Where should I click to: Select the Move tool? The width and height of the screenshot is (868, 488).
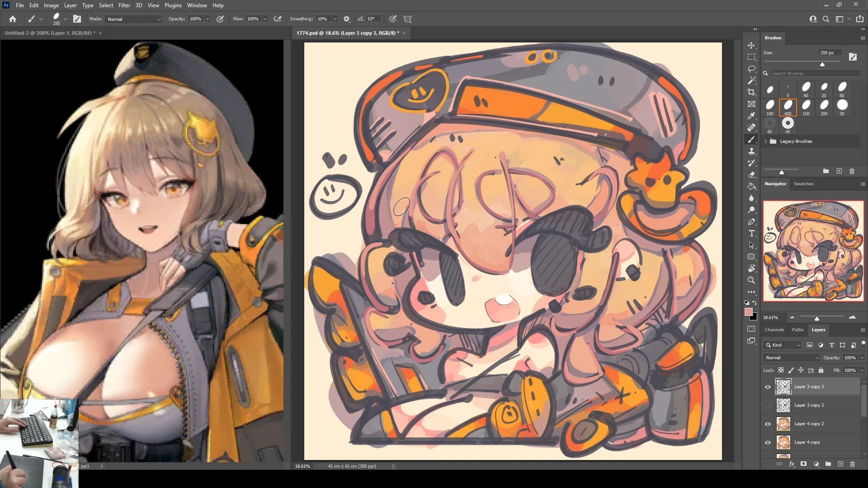[x=751, y=46]
